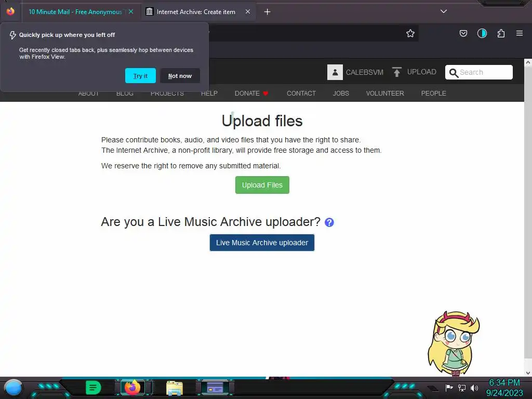Open File Explorer from the taskbar
Image resolution: width=532 pixels, height=399 pixels.
pyautogui.click(x=175, y=388)
